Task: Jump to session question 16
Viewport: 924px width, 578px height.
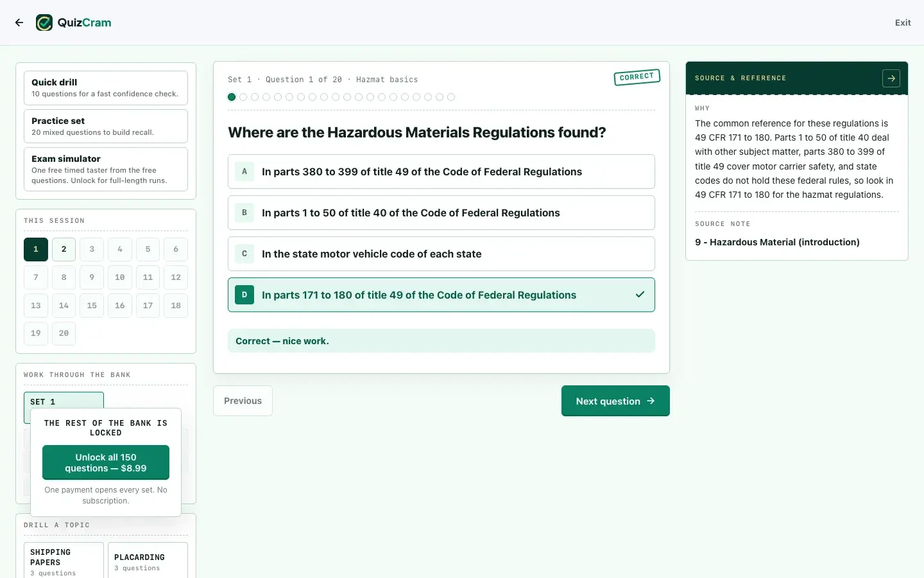Action: click(120, 306)
